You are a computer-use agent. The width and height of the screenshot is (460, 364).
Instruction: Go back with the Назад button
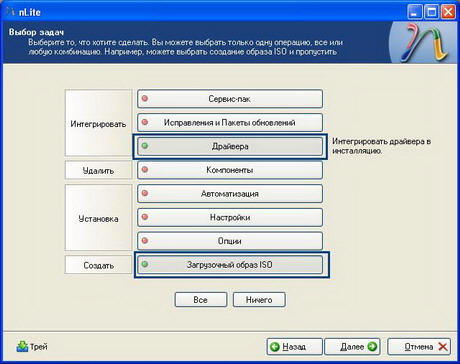[x=294, y=347]
